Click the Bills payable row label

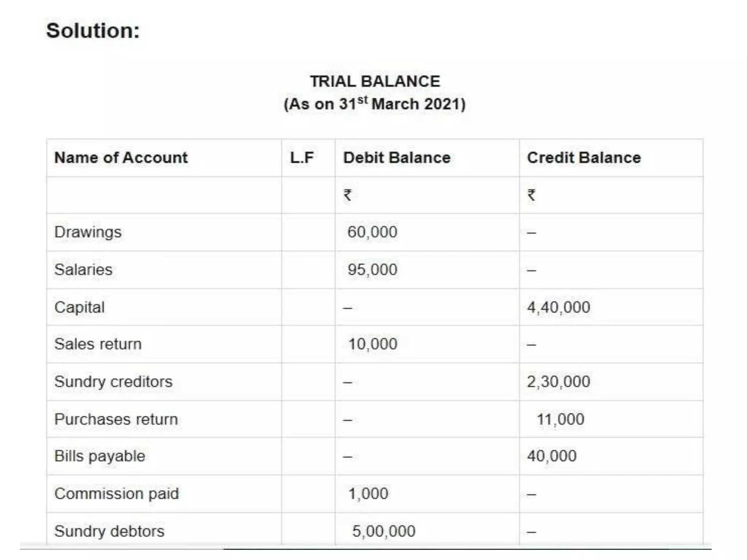coord(100,456)
